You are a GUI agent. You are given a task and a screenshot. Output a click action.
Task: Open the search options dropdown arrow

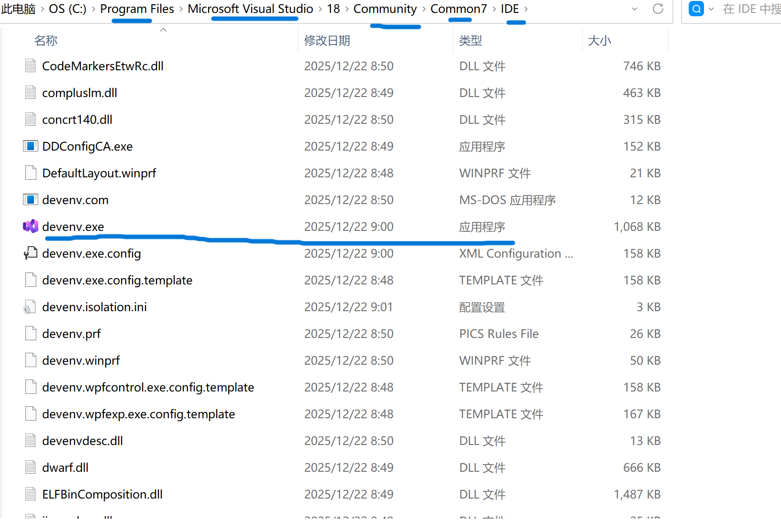711,9
